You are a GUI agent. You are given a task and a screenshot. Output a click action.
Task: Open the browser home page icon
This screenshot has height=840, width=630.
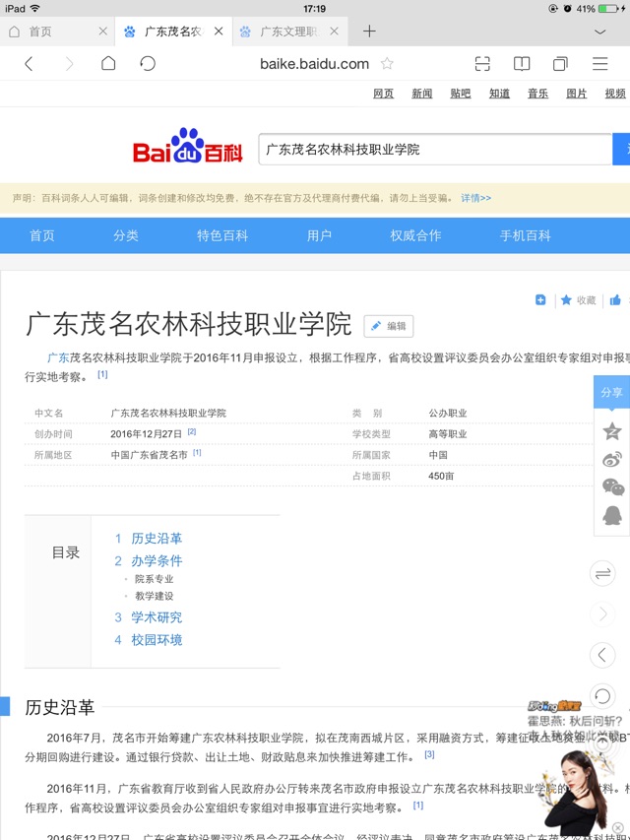click(108, 63)
